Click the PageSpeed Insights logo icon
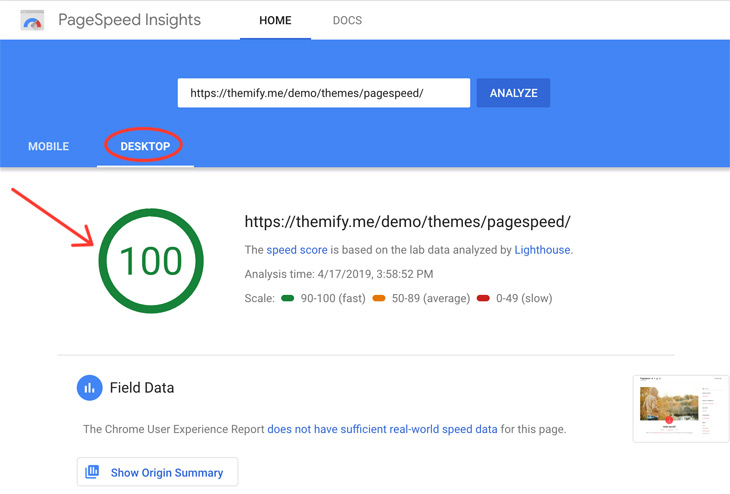730x494 pixels. click(x=32, y=20)
